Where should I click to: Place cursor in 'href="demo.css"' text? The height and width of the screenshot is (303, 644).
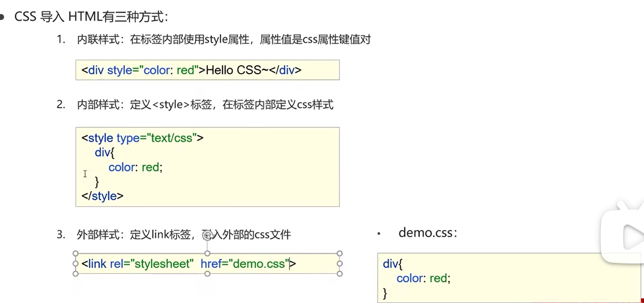point(245,263)
